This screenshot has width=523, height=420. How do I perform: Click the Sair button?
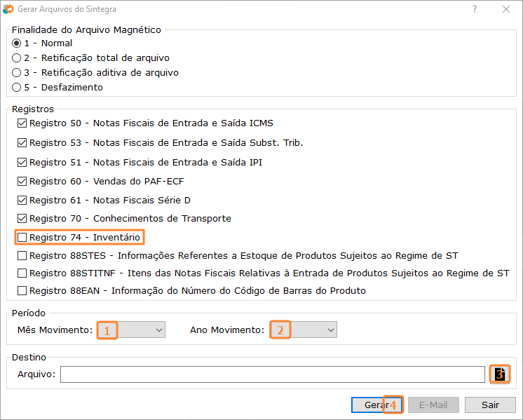tap(490, 405)
